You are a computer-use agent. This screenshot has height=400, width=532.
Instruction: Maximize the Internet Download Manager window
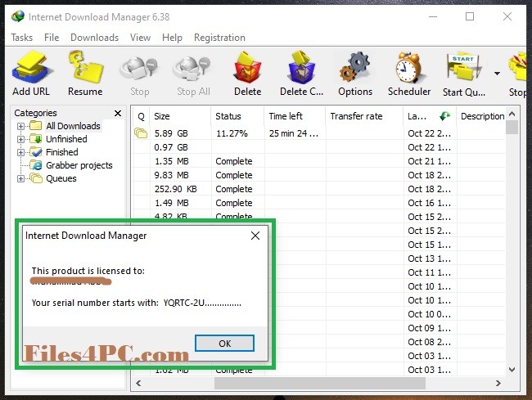coord(470,16)
